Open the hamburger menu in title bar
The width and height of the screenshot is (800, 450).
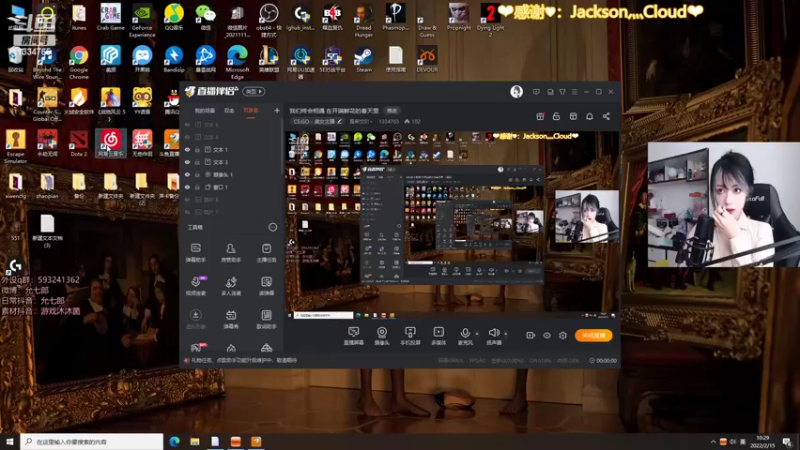click(574, 92)
